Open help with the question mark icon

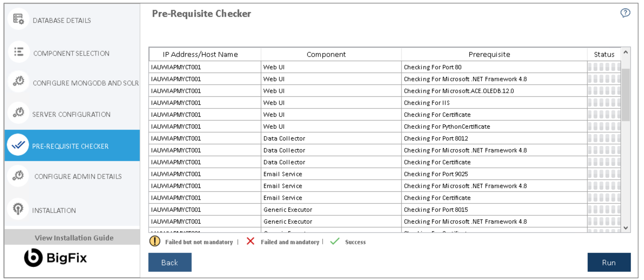[x=625, y=13]
